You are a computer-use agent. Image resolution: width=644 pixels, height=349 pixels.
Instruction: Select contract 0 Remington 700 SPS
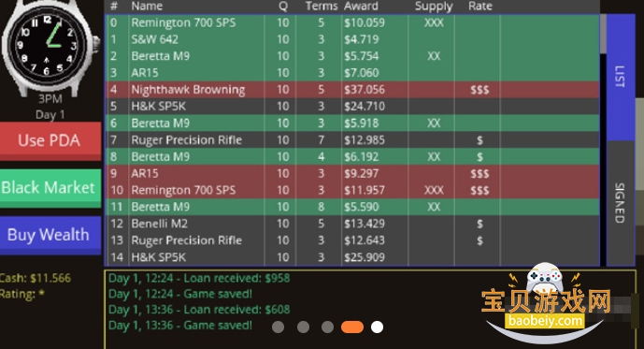[x=352, y=22]
